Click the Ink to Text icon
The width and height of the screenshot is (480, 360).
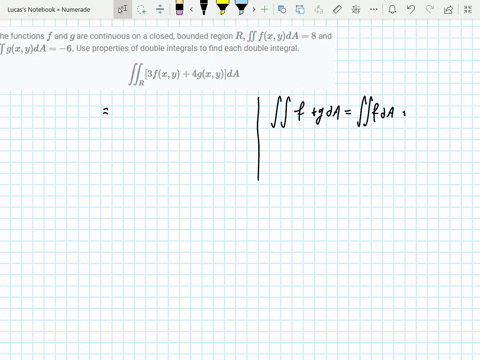[x=319, y=9]
